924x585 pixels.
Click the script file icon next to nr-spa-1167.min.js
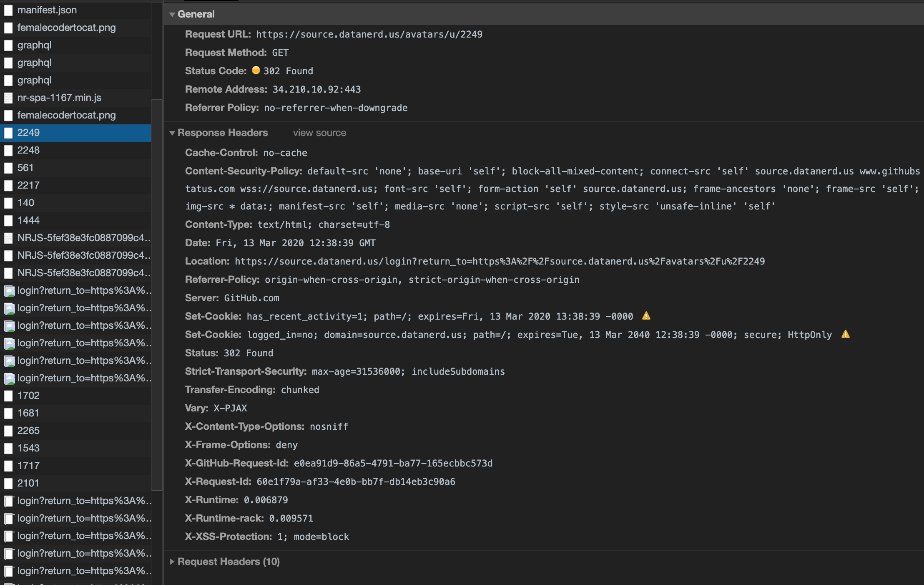pyautogui.click(x=9, y=98)
